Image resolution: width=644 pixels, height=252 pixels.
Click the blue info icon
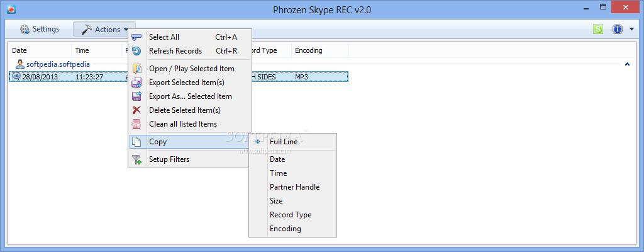click(618, 29)
